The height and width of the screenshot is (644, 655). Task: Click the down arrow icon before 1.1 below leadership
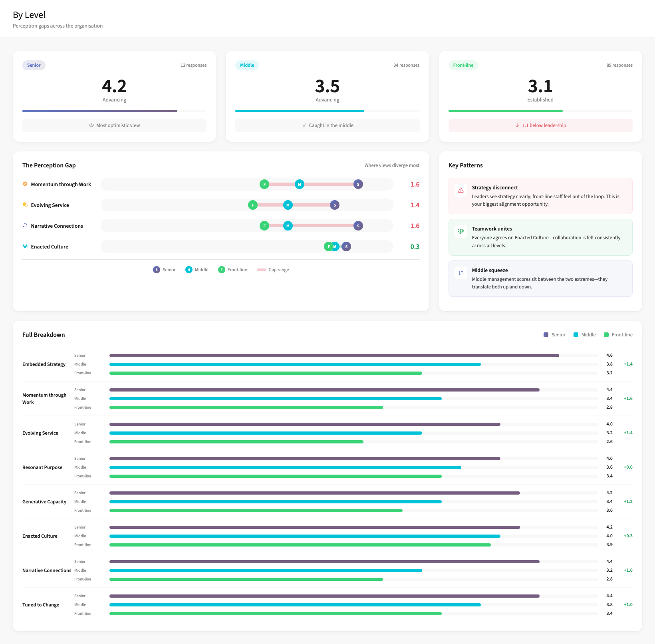point(517,125)
